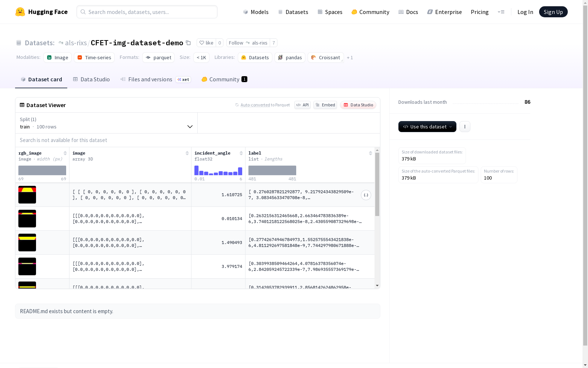Click the size under 1K tag
This screenshot has width=588, height=368.
201,57
